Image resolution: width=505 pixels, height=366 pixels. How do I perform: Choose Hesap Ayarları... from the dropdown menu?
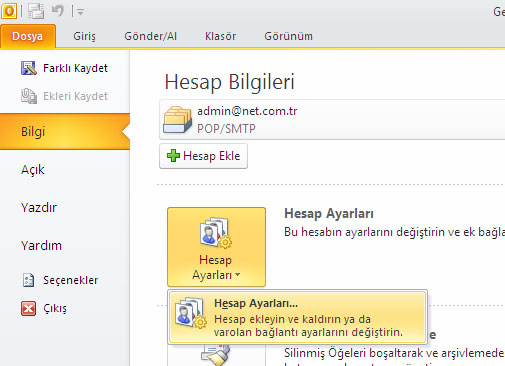pyautogui.click(x=298, y=317)
